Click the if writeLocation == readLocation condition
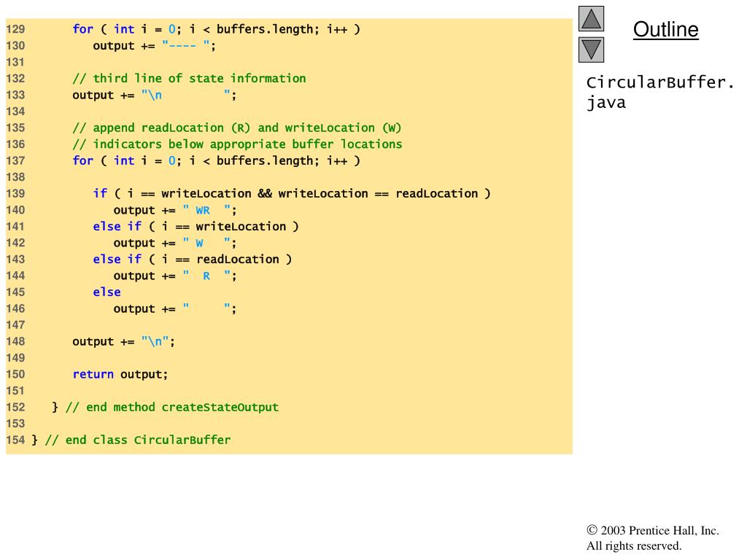Screen dimensions: 747x560 coord(292,194)
